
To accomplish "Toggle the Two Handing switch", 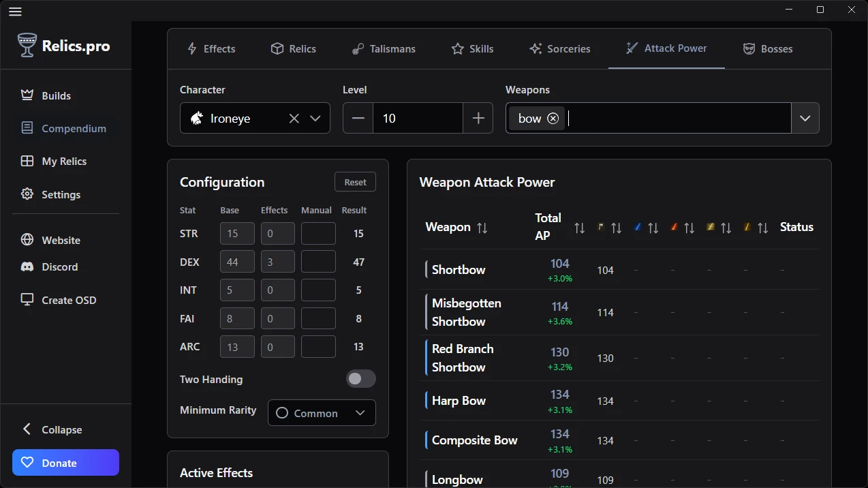I will [360, 379].
